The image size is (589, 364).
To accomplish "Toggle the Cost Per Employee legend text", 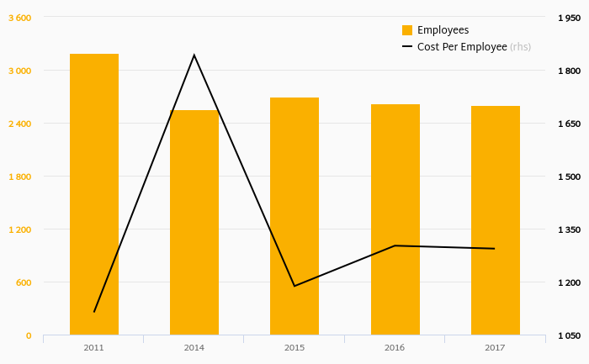I will (x=462, y=47).
